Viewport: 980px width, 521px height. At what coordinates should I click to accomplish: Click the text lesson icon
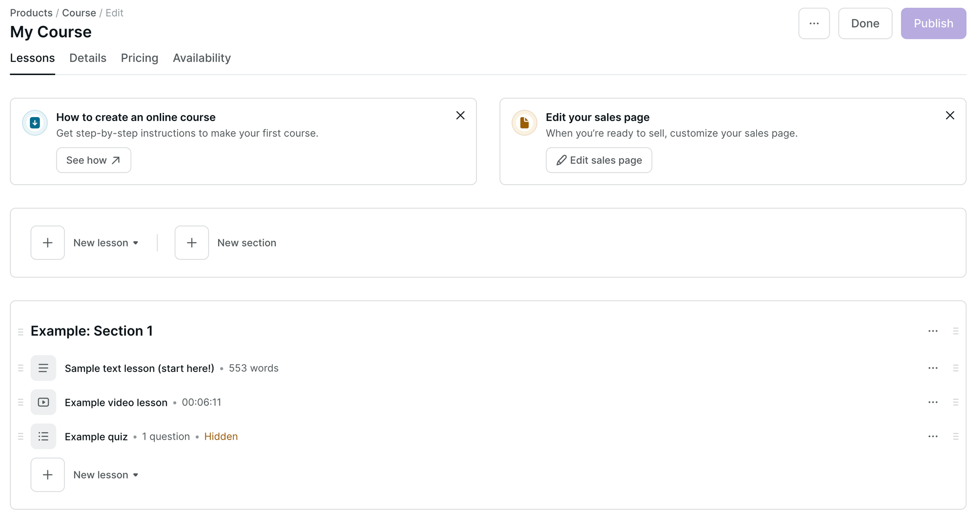[43, 368]
